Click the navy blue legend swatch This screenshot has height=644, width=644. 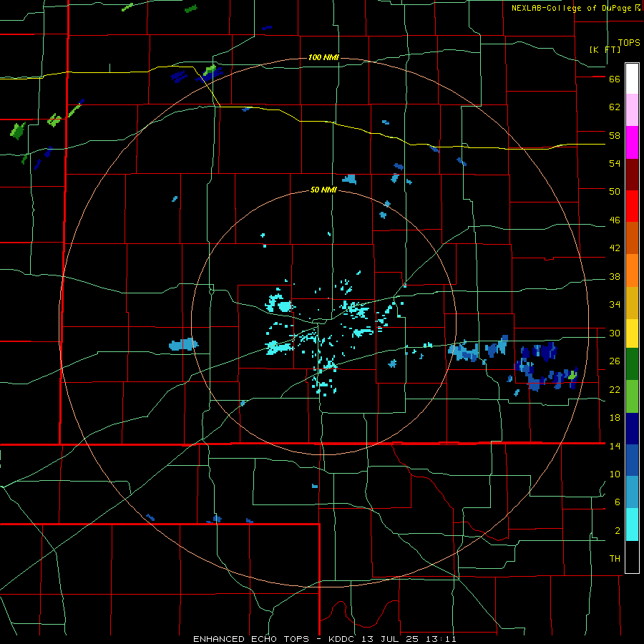(x=632, y=429)
